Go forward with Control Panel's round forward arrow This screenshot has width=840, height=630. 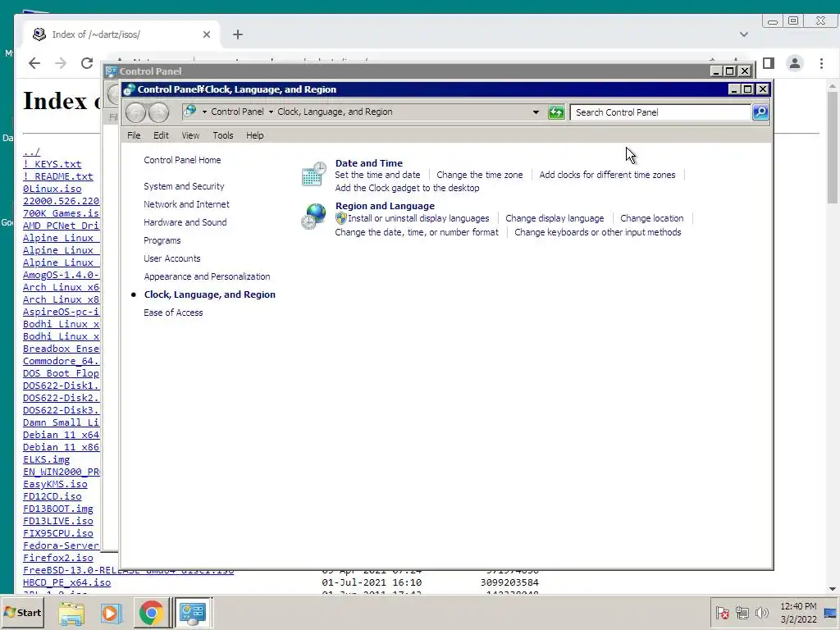158,112
